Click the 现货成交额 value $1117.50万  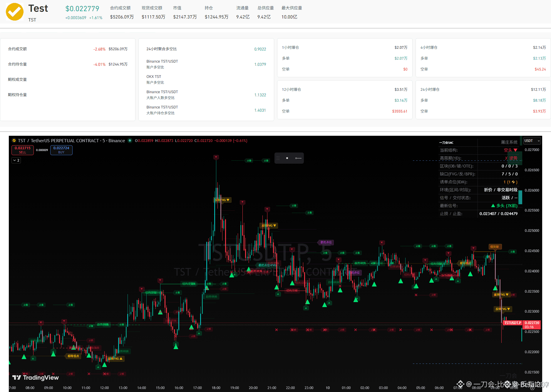click(153, 17)
